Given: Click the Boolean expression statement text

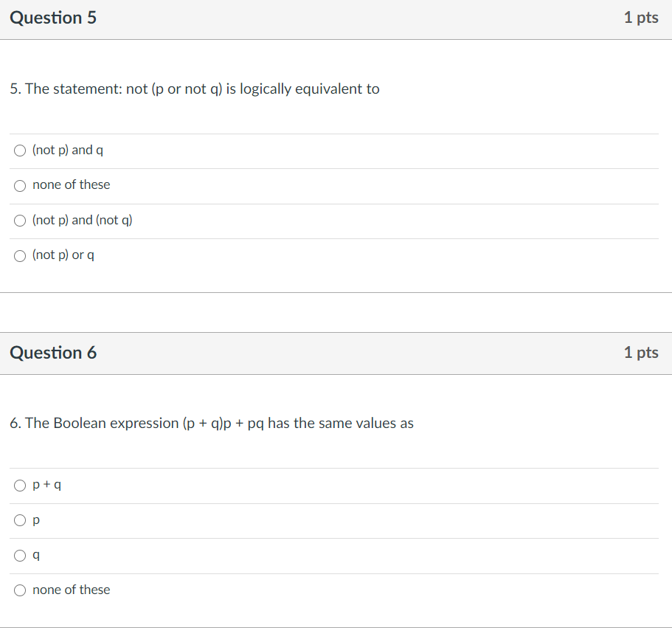Looking at the screenshot, I should [212, 424].
